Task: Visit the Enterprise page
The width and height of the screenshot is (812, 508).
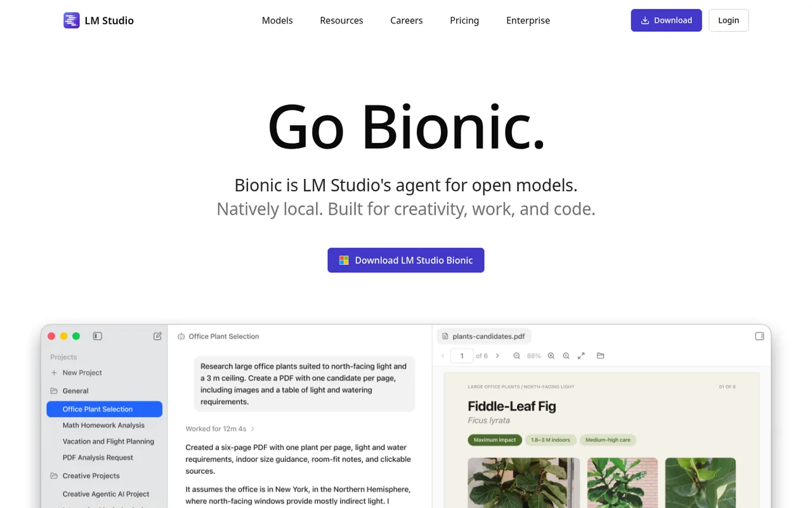Action: click(528, 20)
